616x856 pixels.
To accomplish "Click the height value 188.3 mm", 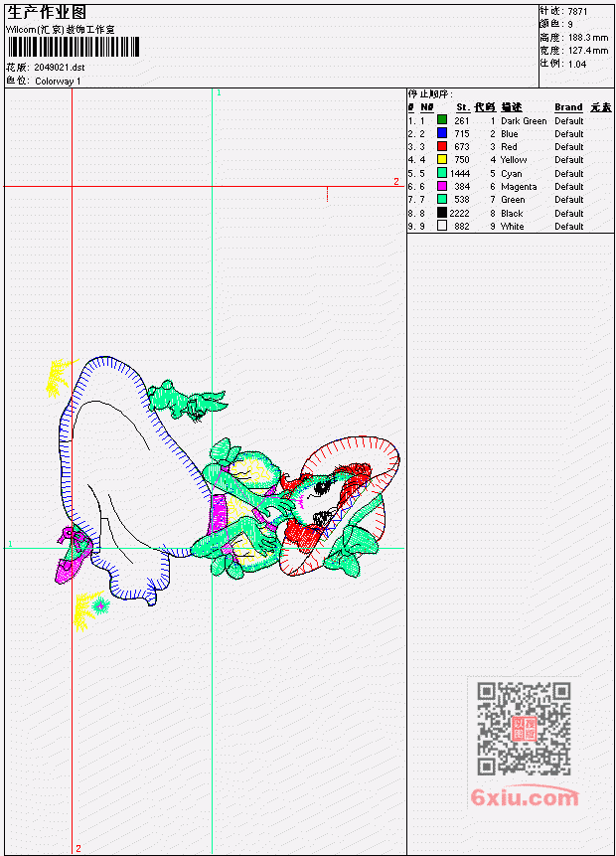I will [588, 38].
